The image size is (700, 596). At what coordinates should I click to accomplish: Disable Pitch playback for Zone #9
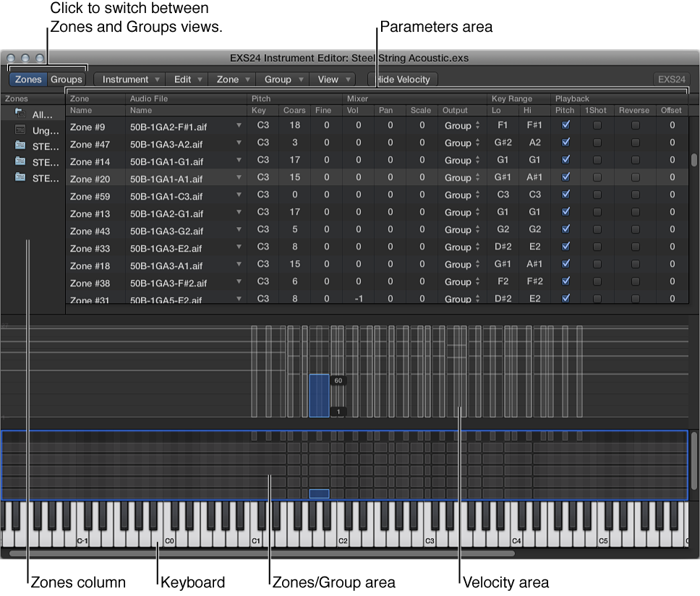coord(565,124)
